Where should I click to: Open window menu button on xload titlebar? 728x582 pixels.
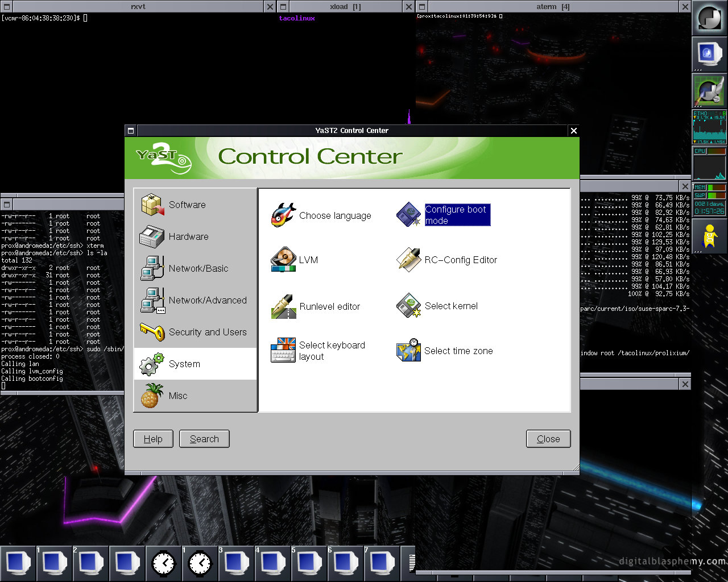click(283, 6)
